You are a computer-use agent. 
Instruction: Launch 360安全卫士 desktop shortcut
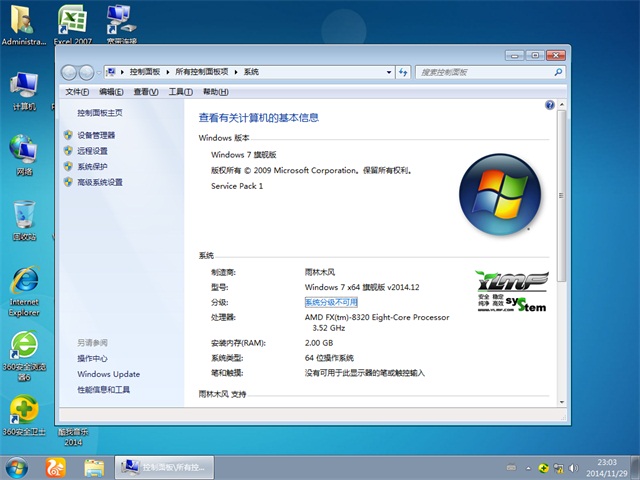(x=24, y=416)
